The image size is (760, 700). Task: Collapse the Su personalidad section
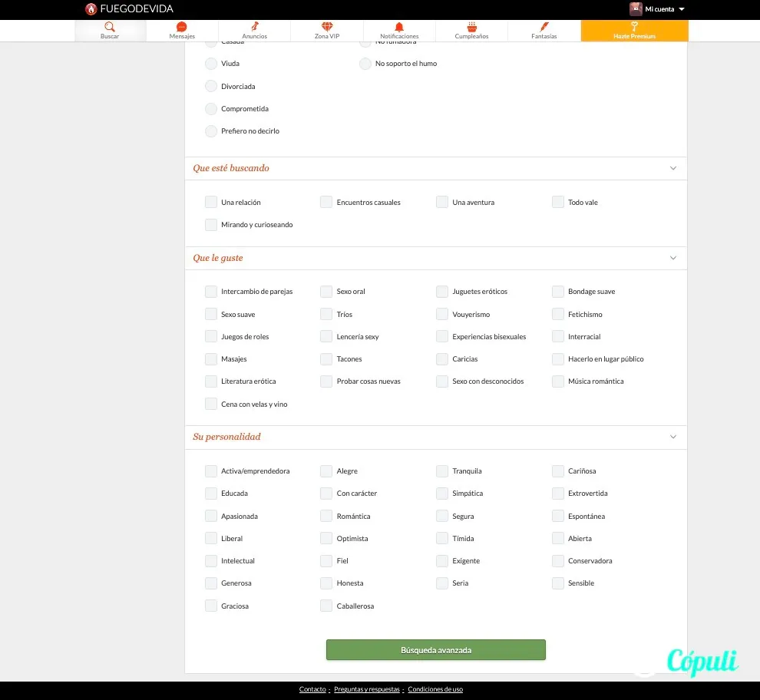pyautogui.click(x=673, y=437)
